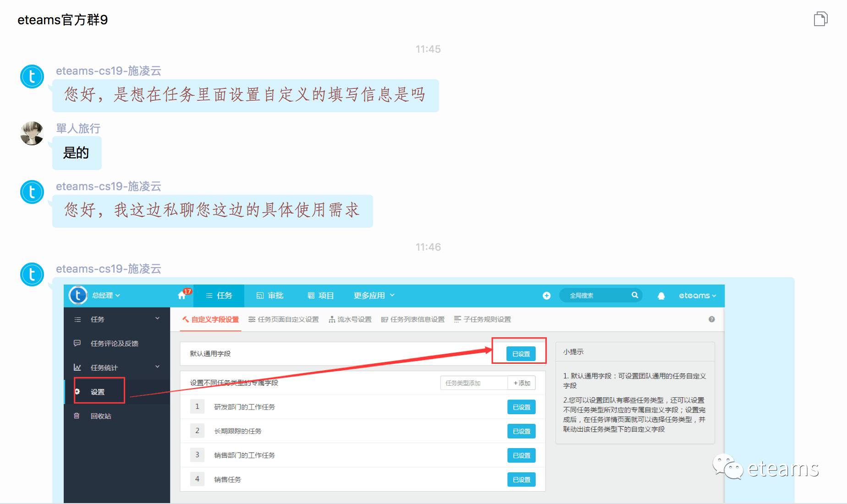This screenshot has height=504, width=847.
Task: Click the 任务类型添加 input field
Action: (x=474, y=383)
